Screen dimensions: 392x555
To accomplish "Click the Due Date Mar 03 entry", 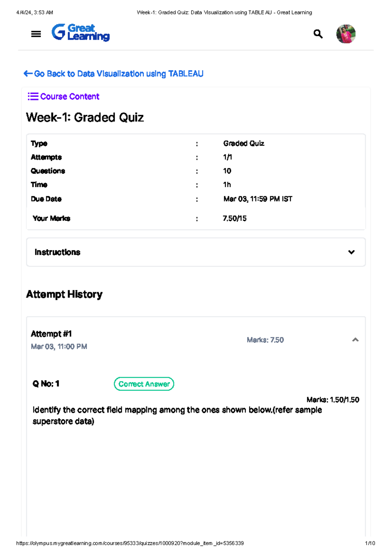I will [x=131, y=199].
